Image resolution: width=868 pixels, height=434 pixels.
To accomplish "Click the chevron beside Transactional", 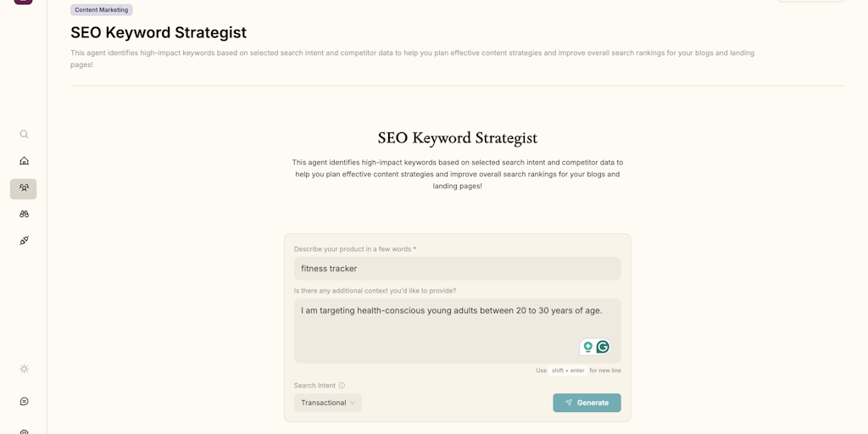I will pyautogui.click(x=353, y=403).
